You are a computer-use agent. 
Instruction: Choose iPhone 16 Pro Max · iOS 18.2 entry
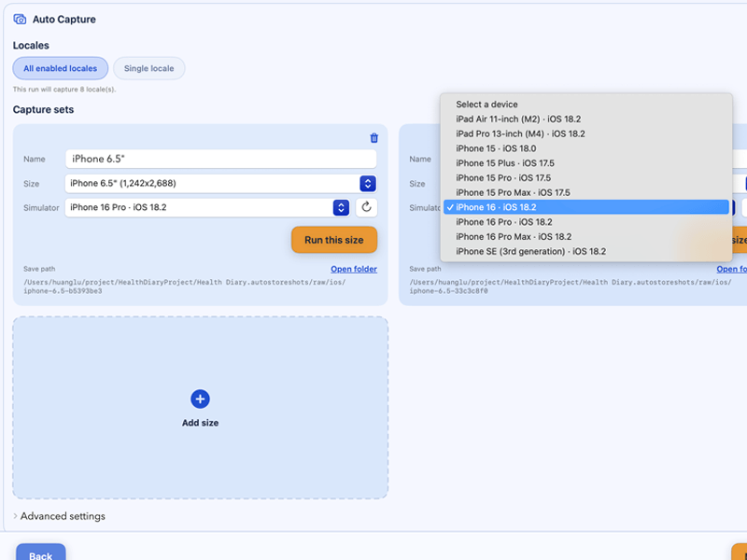pos(586,237)
